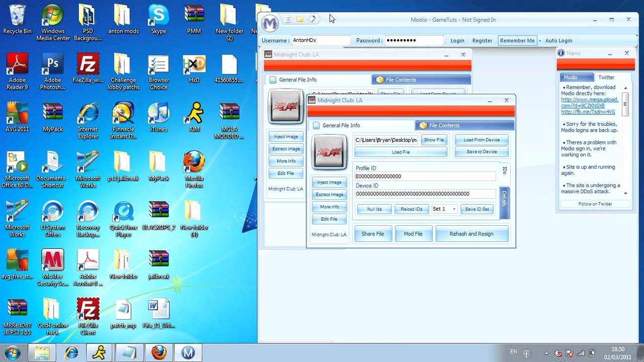Open the QuickTime Player desktop shortcut
The image size is (644, 362).
click(123, 219)
